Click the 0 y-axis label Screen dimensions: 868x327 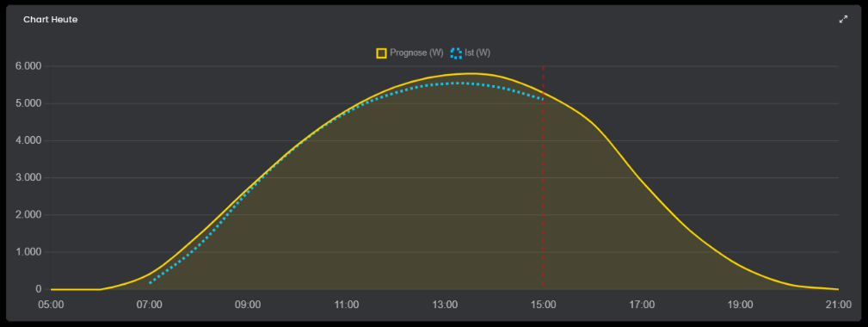pyautogui.click(x=39, y=289)
